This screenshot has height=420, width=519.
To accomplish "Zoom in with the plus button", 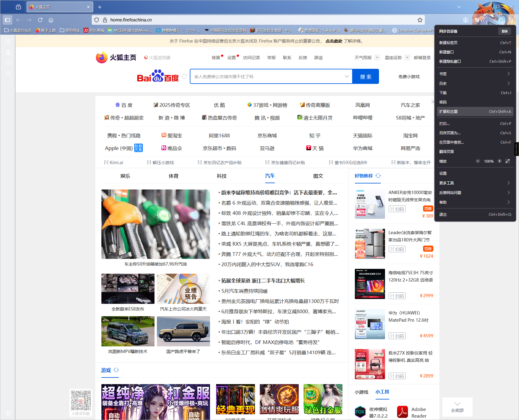I will (x=499, y=161).
